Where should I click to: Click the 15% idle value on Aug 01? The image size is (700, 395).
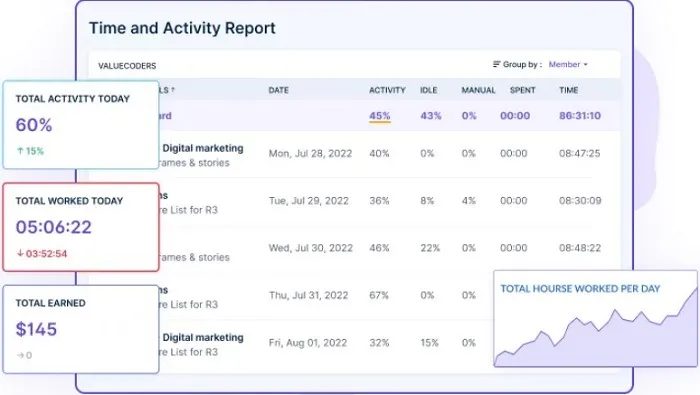429,343
